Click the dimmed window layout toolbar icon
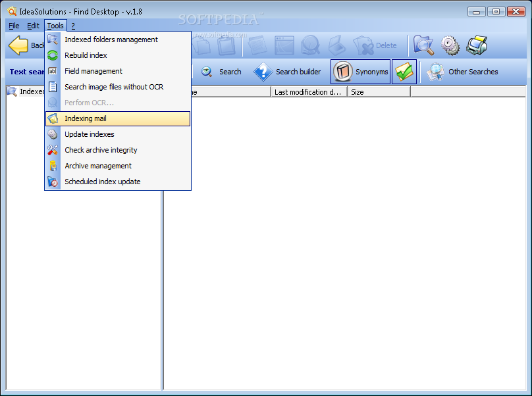Viewport: 532px width, 396px height. 284,45
